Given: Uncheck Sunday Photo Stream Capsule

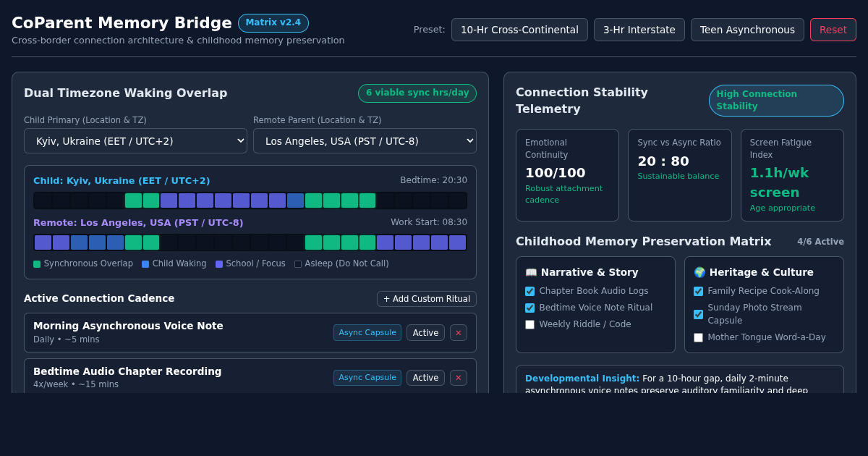Looking at the screenshot, I should (x=698, y=314).
